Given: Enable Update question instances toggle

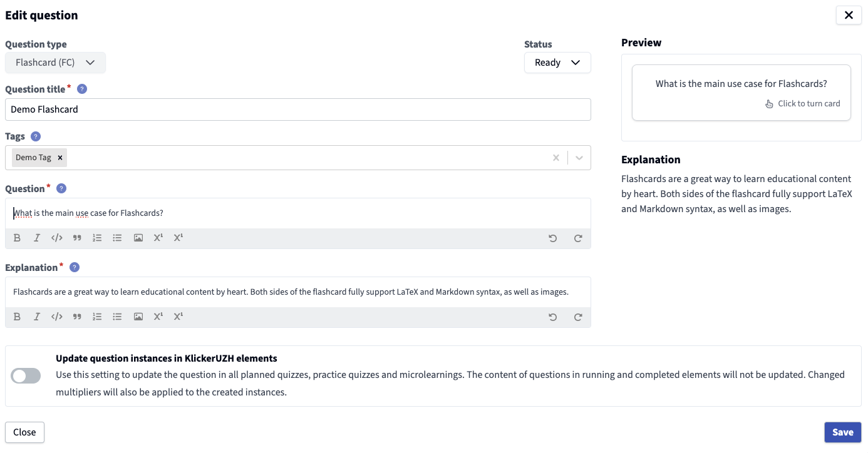Looking at the screenshot, I should click(x=26, y=375).
